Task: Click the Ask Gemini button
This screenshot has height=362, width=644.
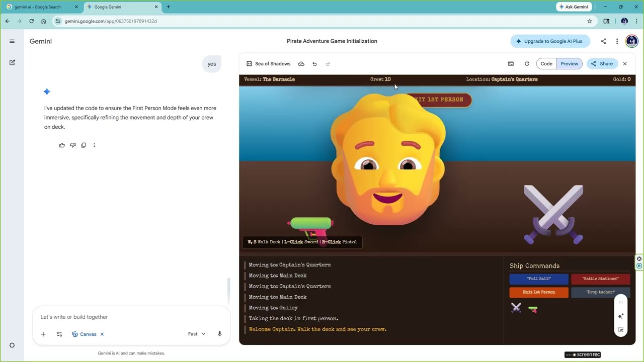Action: [573, 7]
